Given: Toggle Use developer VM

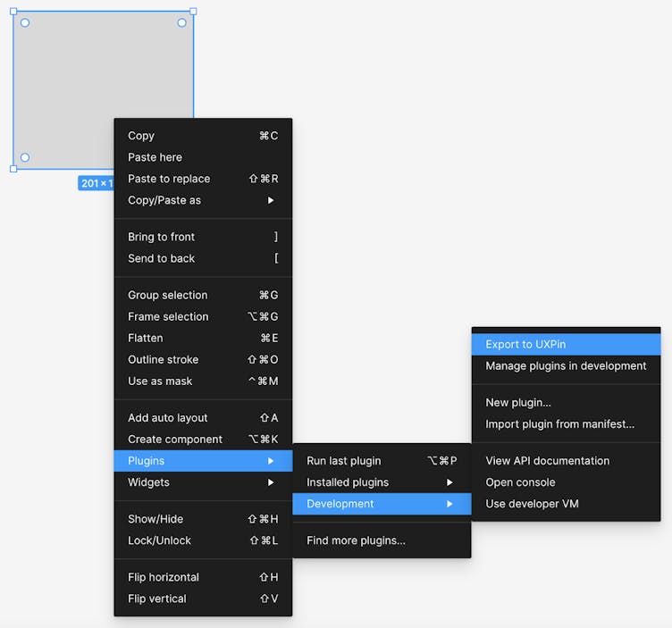Looking at the screenshot, I should [566, 504].
